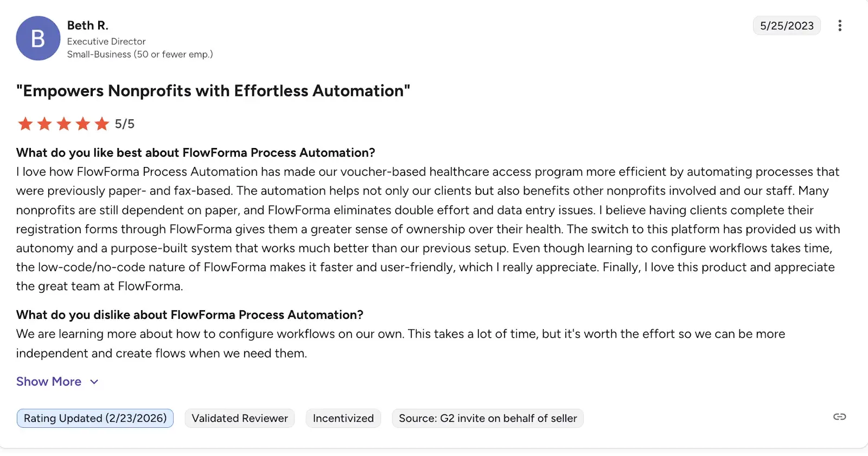
Task: Click the 5/25/2023 date chip
Action: click(x=786, y=25)
